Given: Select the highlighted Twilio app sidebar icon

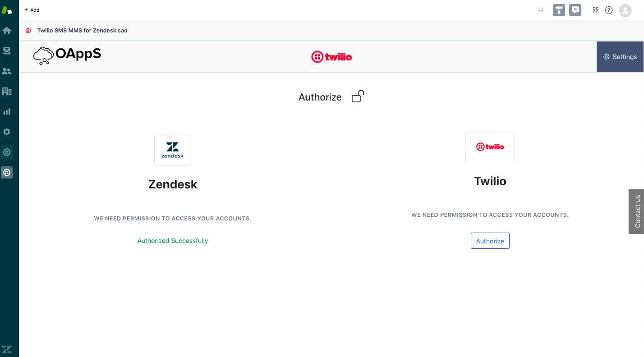Looking at the screenshot, I should (x=7, y=172).
